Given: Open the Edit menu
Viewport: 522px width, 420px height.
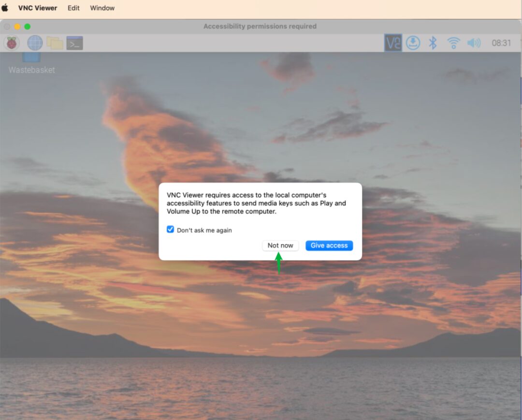Looking at the screenshot, I should [x=73, y=8].
